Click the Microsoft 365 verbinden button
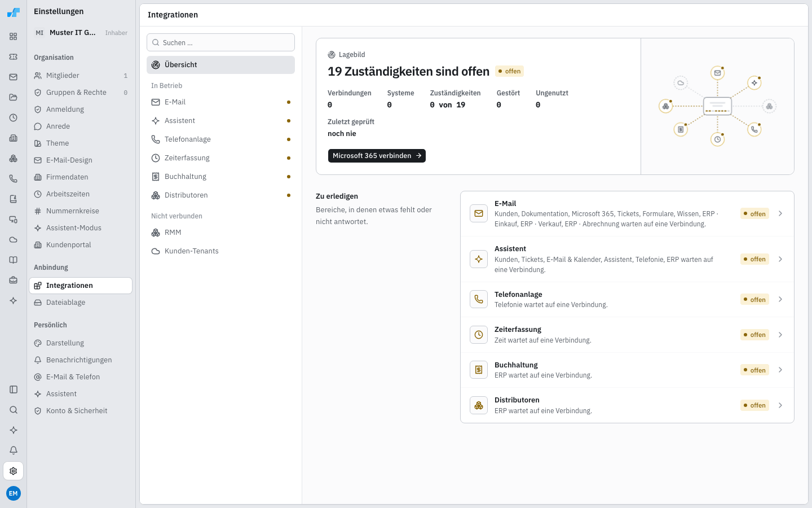Screen dimensions: 812x508 [x=377, y=156]
